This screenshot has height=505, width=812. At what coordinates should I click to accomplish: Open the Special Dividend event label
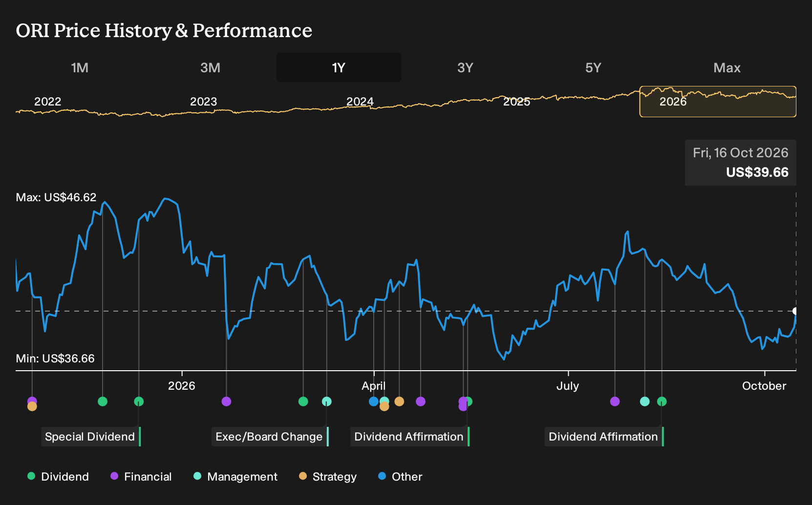pyautogui.click(x=91, y=437)
